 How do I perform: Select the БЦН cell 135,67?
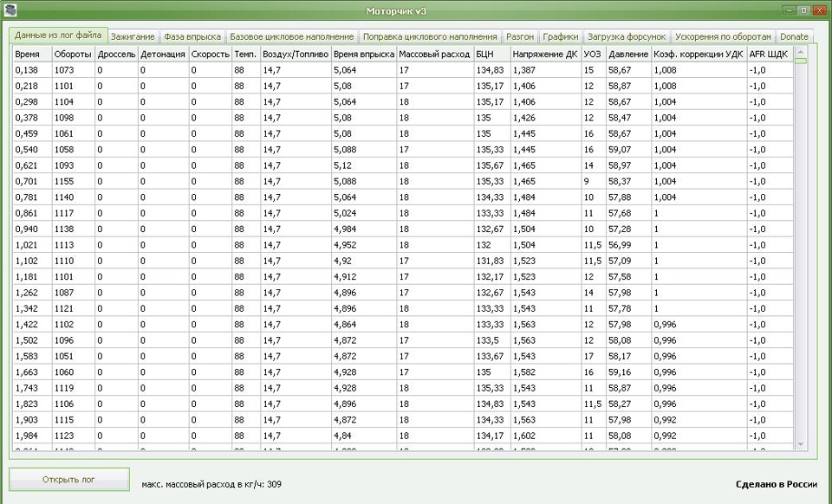click(x=492, y=165)
